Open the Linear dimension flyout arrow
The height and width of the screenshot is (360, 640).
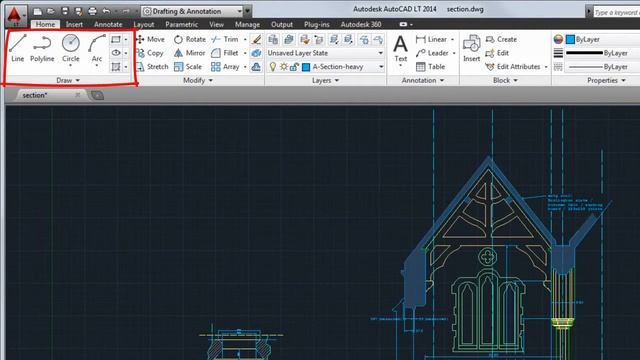click(x=452, y=39)
